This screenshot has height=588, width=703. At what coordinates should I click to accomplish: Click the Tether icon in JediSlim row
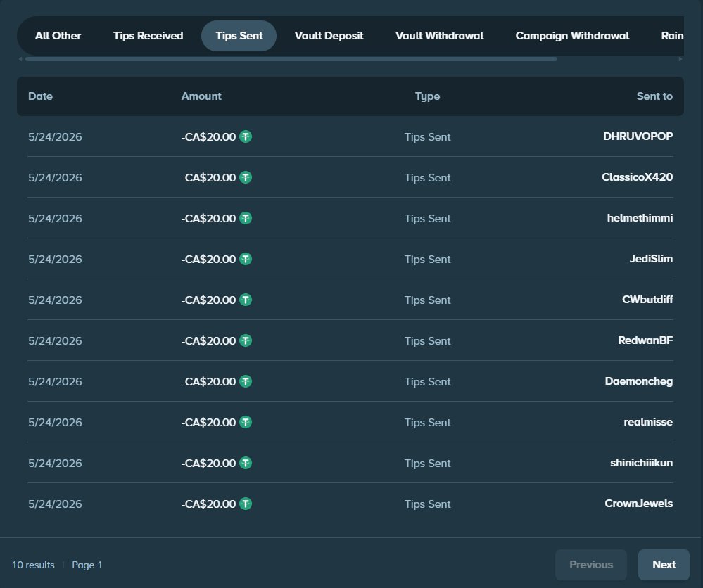coord(246,259)
